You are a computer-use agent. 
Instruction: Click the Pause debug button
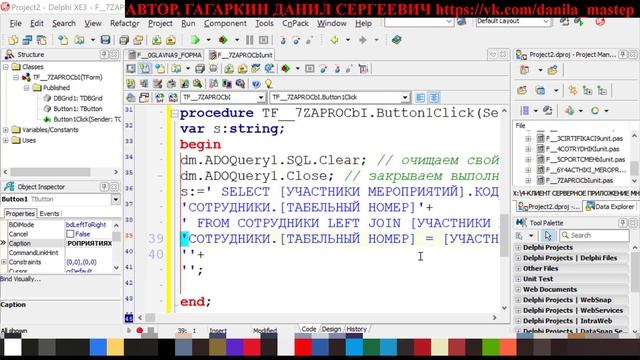249,40
